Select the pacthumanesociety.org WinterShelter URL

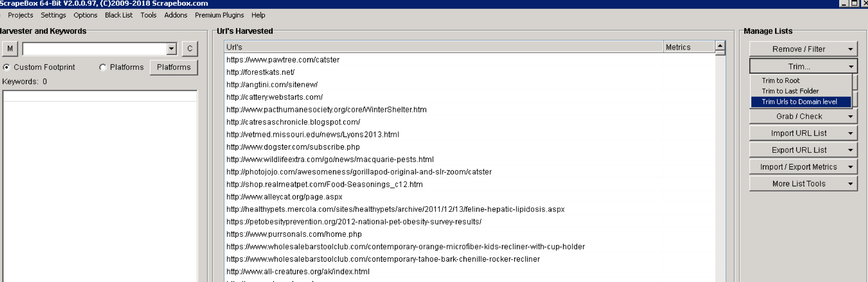(x=327, y=110)
